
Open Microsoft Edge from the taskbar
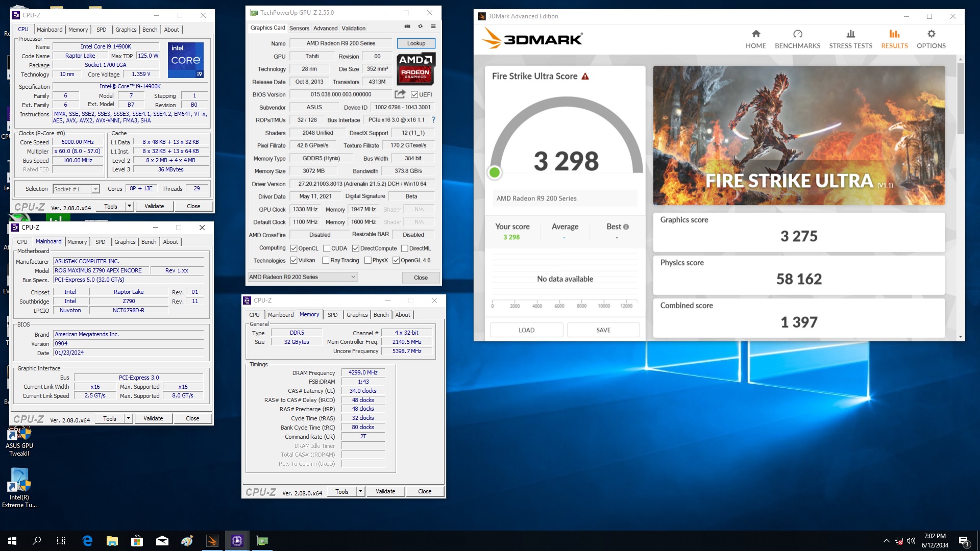[x=87, y=541]
